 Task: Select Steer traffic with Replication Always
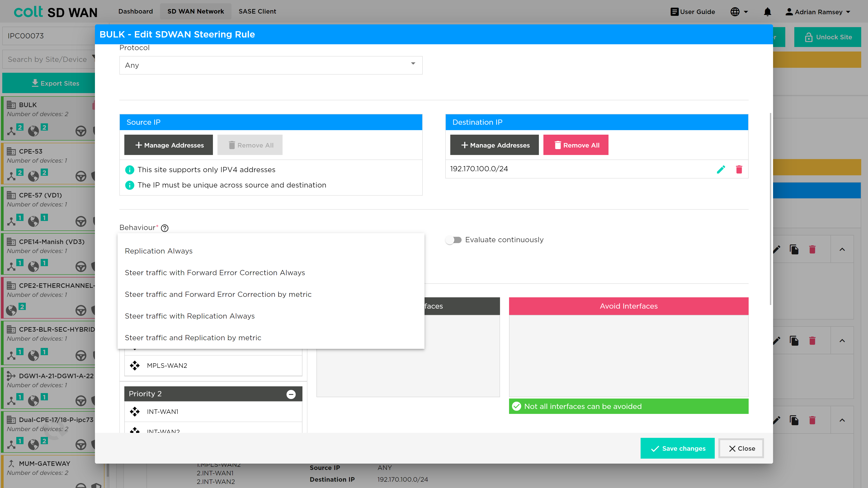click(x=271, y=316)
